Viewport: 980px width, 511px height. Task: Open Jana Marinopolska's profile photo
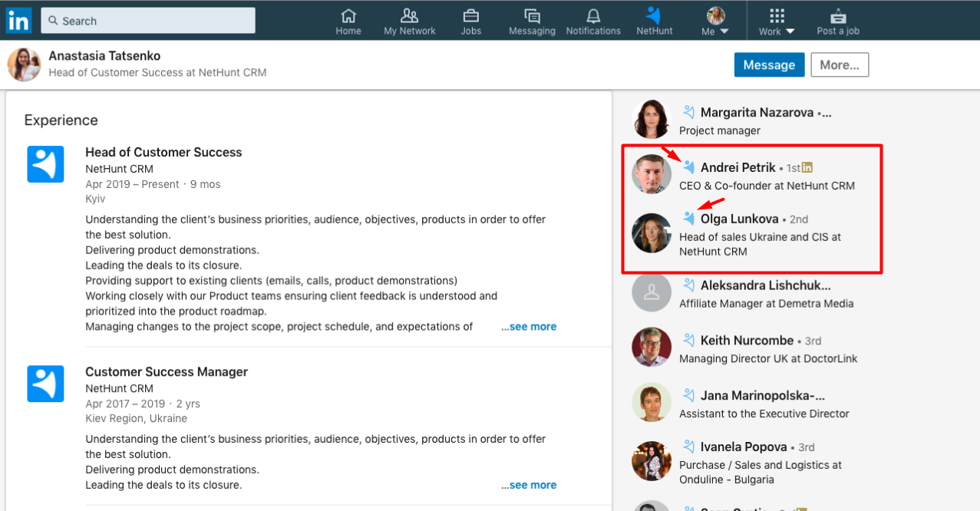[x=652, y=402]
